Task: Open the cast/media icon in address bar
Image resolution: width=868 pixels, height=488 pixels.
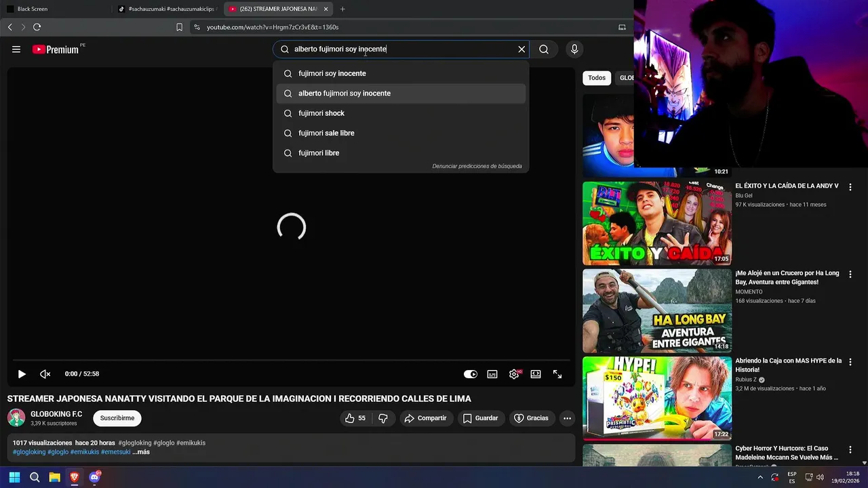Action: [x=622, y=27]
